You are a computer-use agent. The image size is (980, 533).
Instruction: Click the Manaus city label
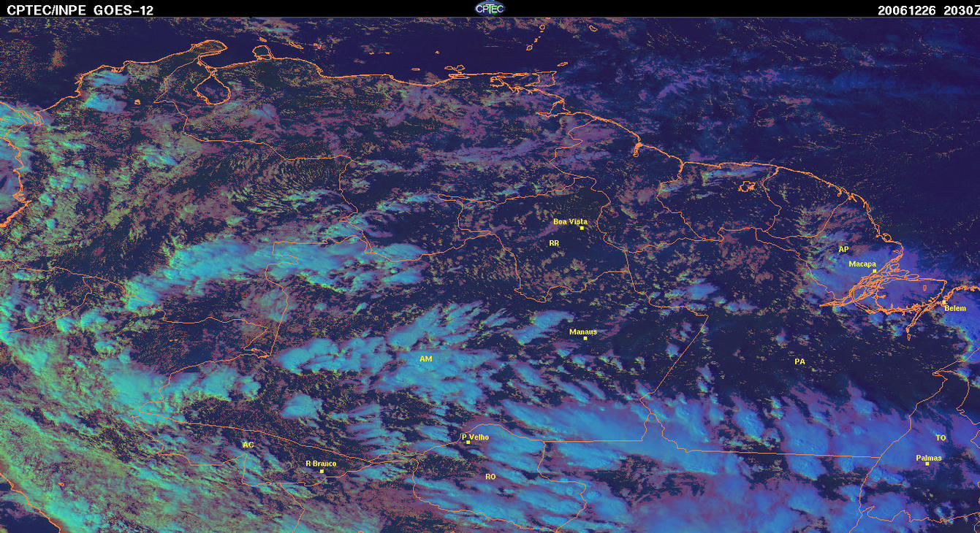pos(583,331)
